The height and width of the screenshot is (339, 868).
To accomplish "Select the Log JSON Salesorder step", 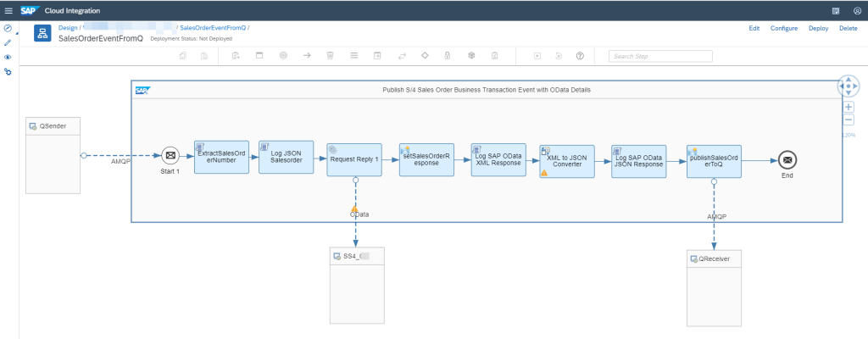I will coord(287,158).
